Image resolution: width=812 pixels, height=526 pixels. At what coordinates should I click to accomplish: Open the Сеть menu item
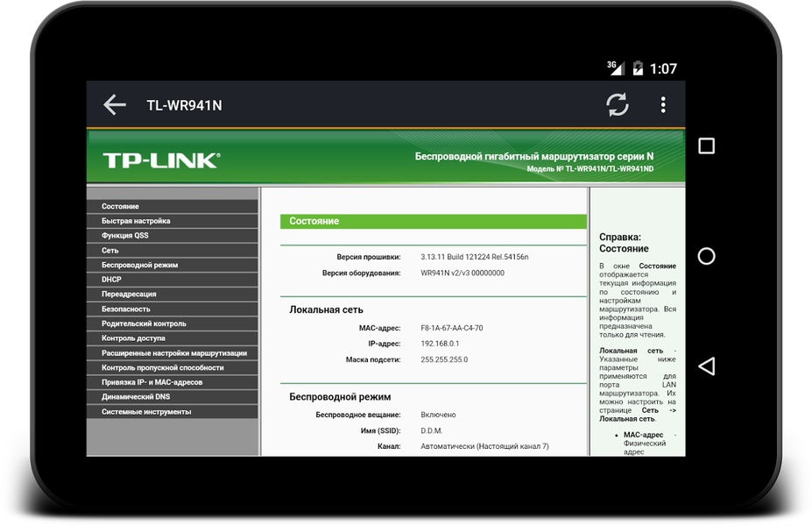pos(172,251)
